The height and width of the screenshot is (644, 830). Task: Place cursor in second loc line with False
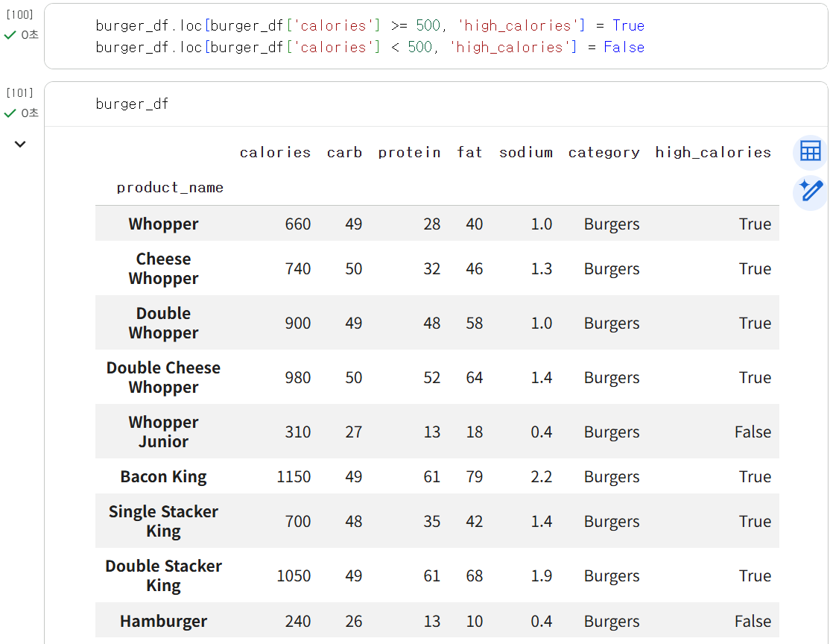(370, 47)
